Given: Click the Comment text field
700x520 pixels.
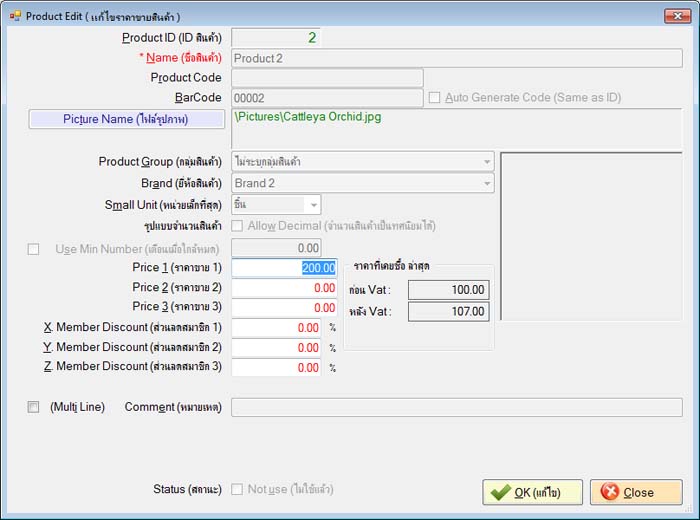Looking at the screenshot, I should point(456,407).
